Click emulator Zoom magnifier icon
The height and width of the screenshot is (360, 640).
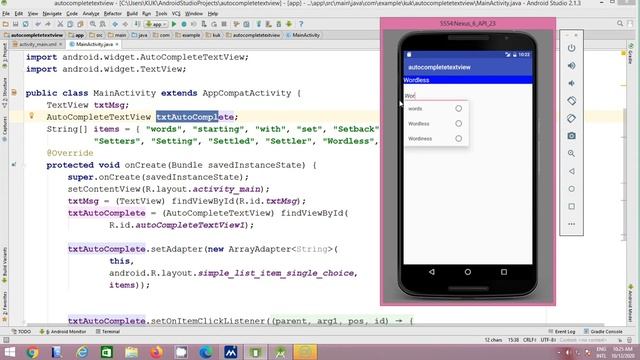tap(571, 153)
